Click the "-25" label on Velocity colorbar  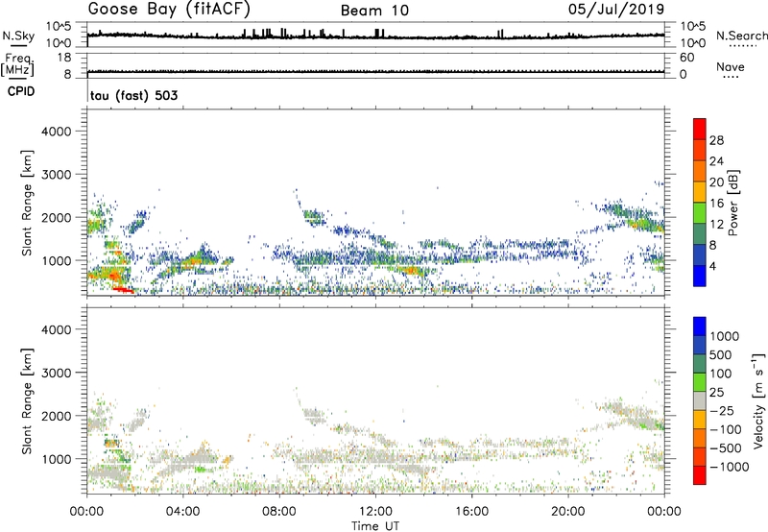[722, 410]
